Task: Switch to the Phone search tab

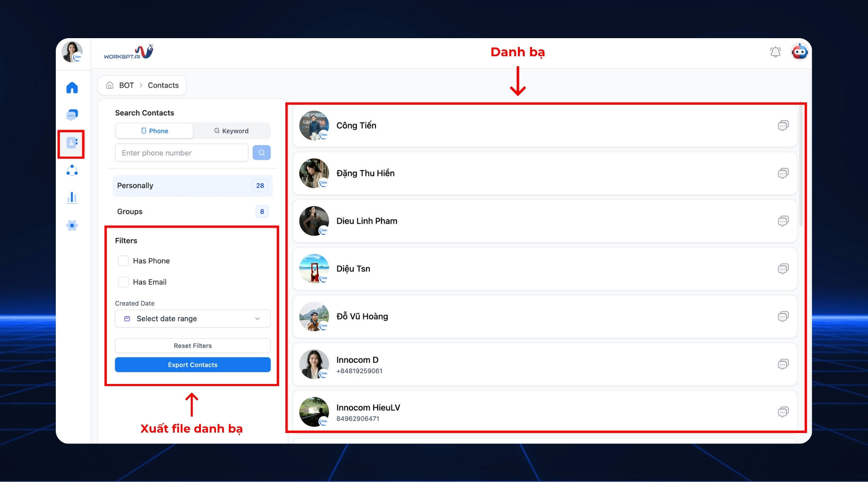Action: pyautogui.click(x=155, y=131)
